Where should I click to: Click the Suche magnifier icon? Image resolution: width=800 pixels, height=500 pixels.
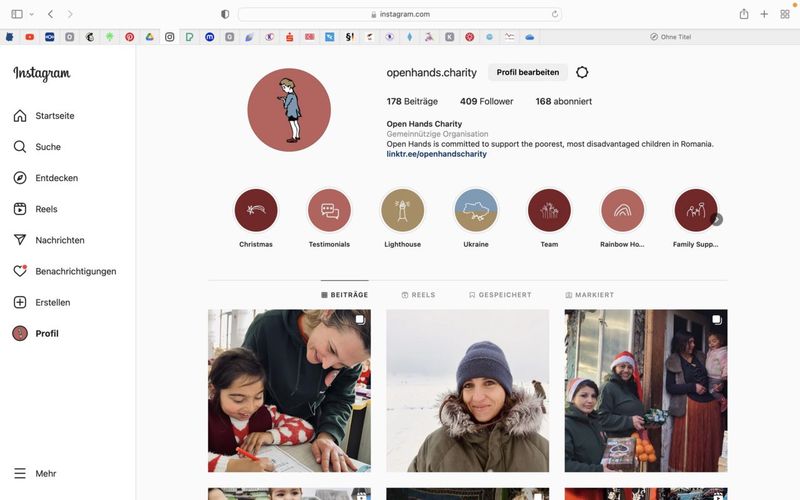point(20,147)
